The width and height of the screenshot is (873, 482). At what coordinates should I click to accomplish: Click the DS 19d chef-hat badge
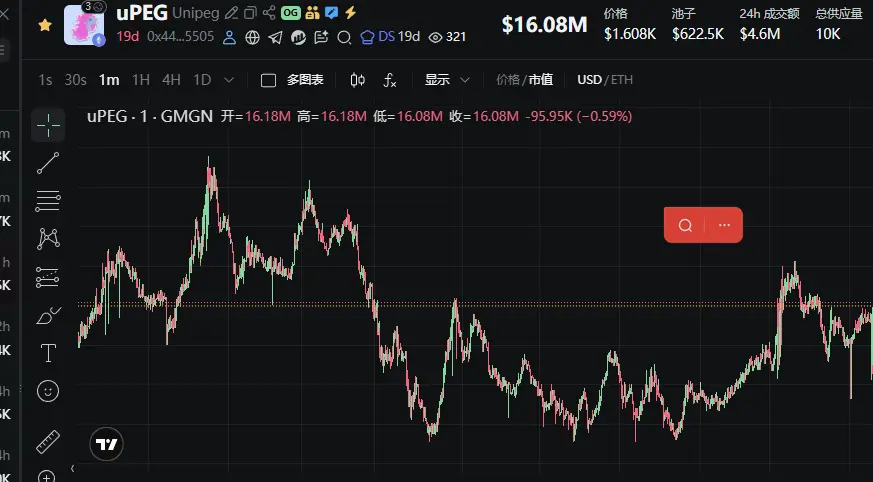click(x=390, y=37)
